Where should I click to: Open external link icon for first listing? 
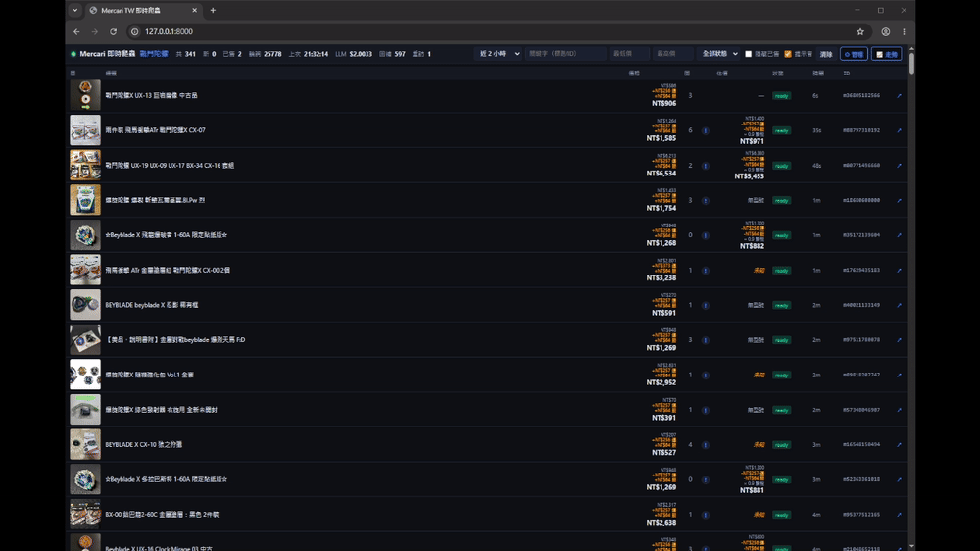coord(899,96)
